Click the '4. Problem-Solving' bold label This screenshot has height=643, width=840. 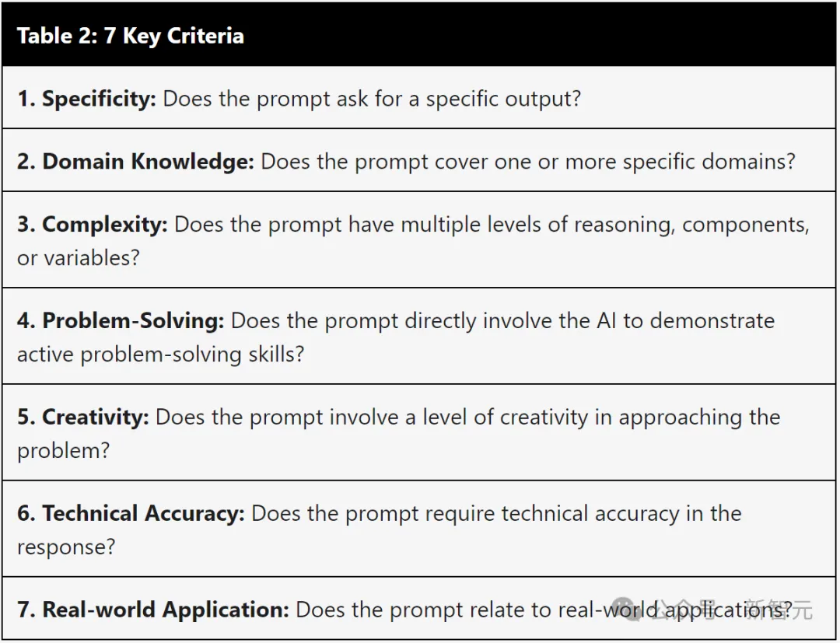[121, 320]
